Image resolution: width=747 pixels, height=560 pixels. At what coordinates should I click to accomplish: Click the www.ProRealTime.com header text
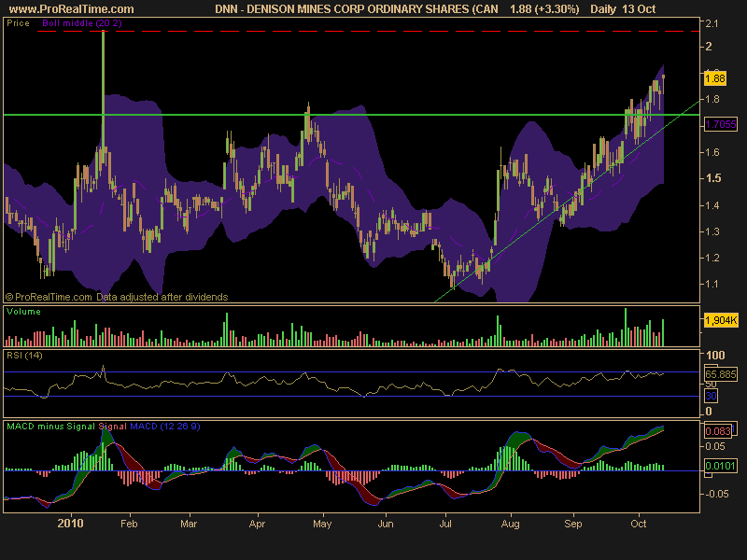tap(72, 9)
